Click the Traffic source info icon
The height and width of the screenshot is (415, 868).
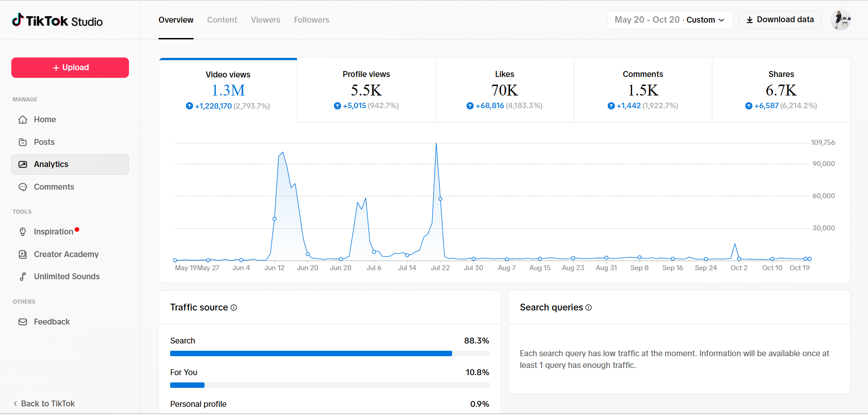(234, 308)
